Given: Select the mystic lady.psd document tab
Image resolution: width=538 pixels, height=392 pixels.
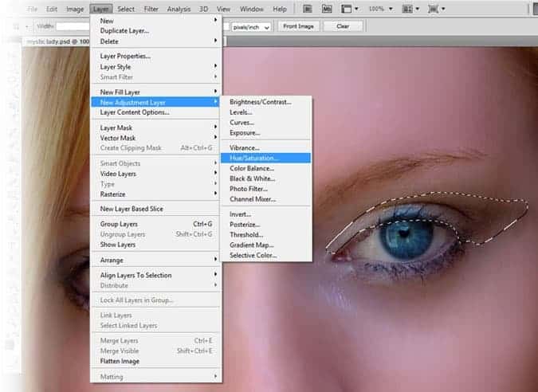Looking at the screenshot, I should [x=57, y=42].
